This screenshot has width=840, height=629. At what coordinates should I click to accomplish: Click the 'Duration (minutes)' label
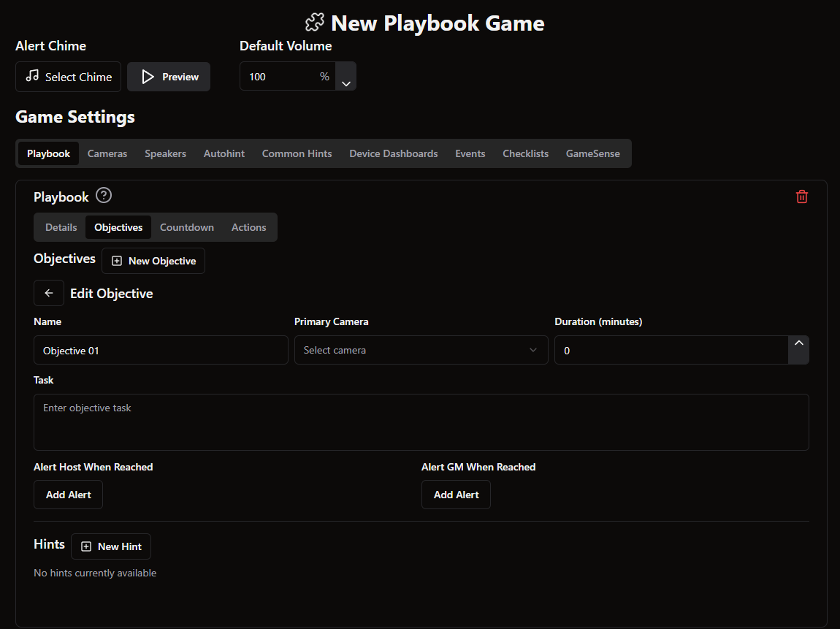pos(598,321)
